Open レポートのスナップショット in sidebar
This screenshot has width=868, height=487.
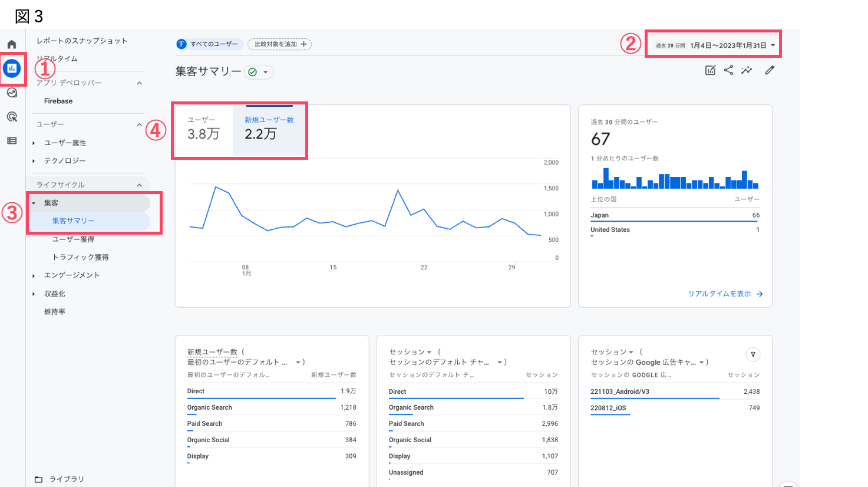[x=82, y=41]
